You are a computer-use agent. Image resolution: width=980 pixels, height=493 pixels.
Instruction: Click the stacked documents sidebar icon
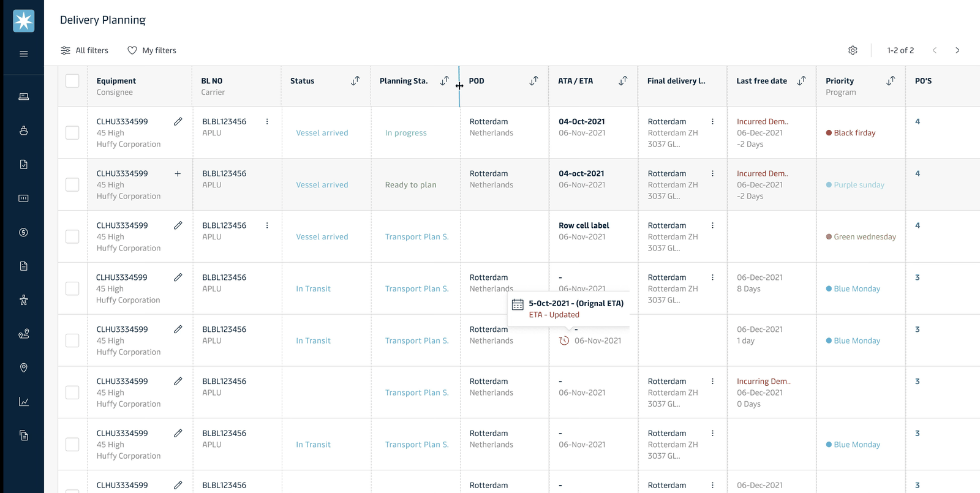point(24,435)
